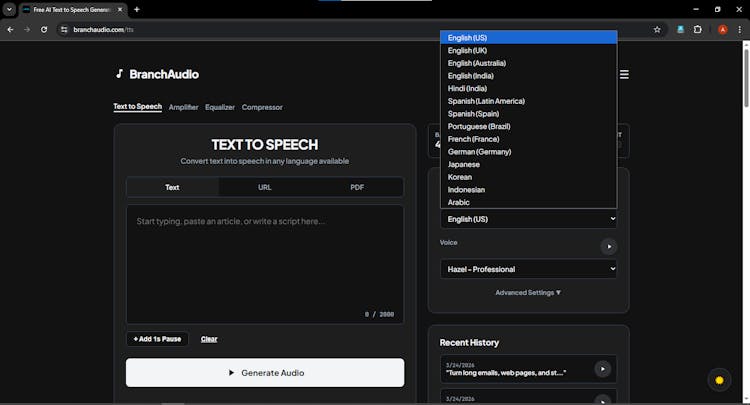This screenshot has height=405, width=750.
Task: Select the URL input tab
Action: point(265,187)
